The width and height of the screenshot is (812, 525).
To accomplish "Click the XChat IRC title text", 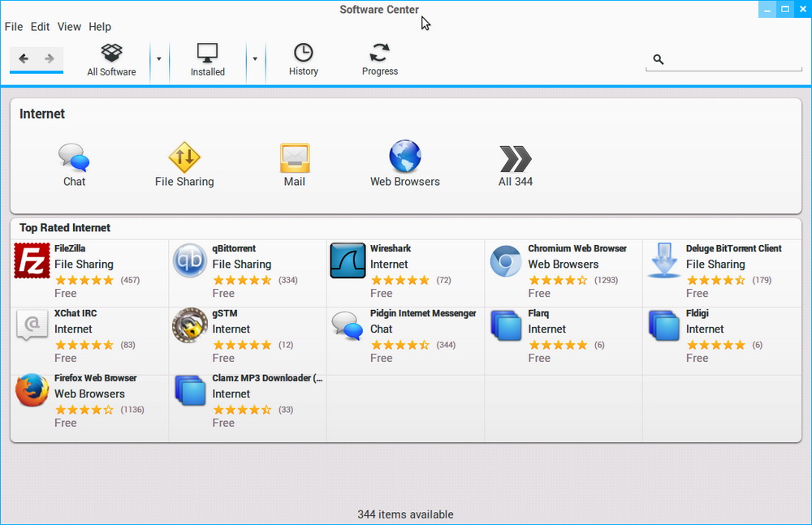I will 76,313.
